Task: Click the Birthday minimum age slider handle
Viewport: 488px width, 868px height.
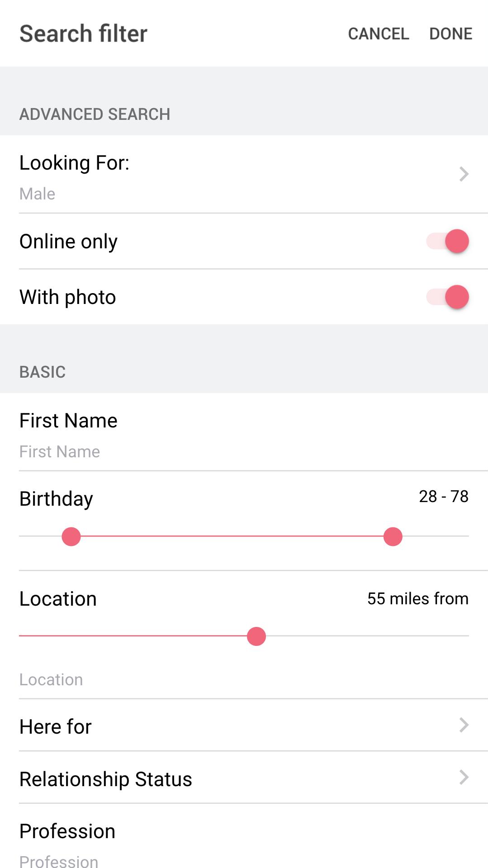Action: [x=71, y=536]
